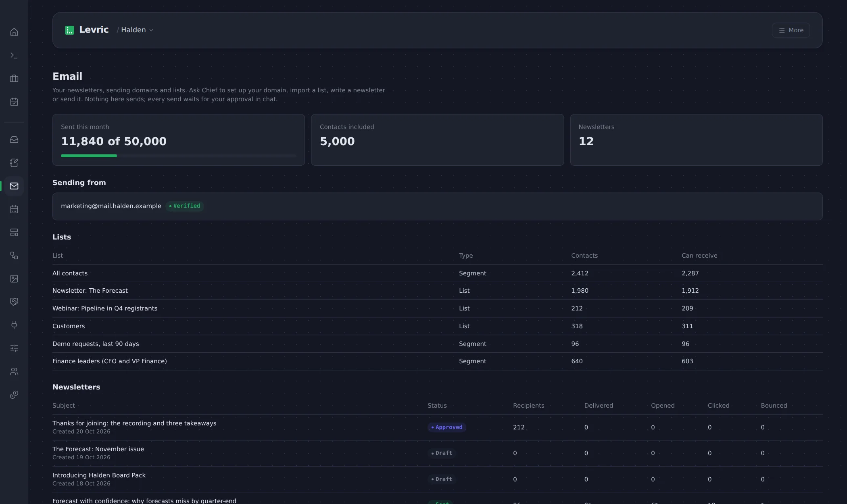The width and height of the screenshot is (847, 504).
Task: Open the plug integrations icon
Action: [x=14, y=325]
